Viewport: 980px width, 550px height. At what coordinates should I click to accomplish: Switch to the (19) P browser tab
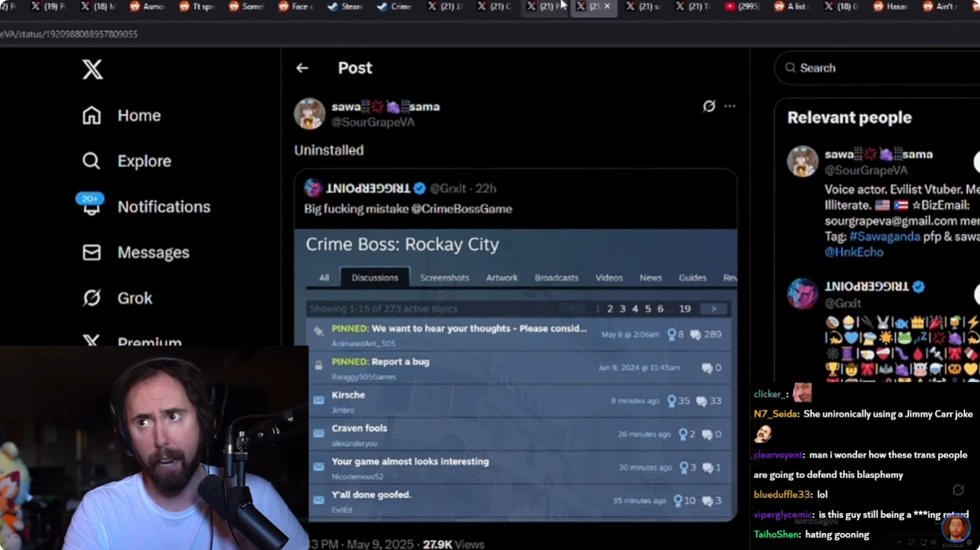pos(48,7)
